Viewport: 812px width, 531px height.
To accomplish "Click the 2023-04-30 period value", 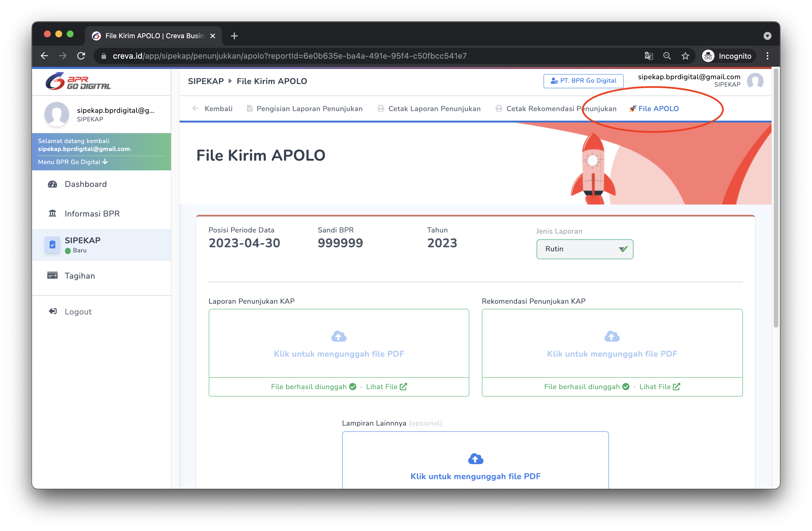I will 244,243.
